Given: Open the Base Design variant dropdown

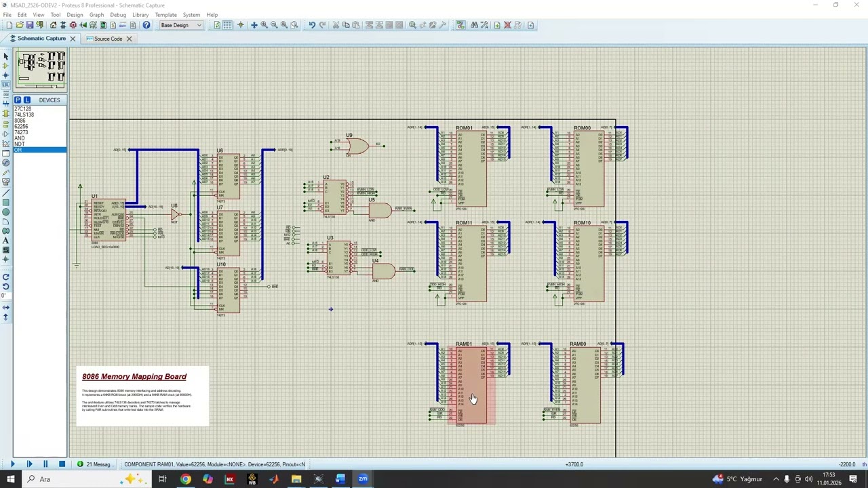Looking at the screenshot, I should click(180, 25).
